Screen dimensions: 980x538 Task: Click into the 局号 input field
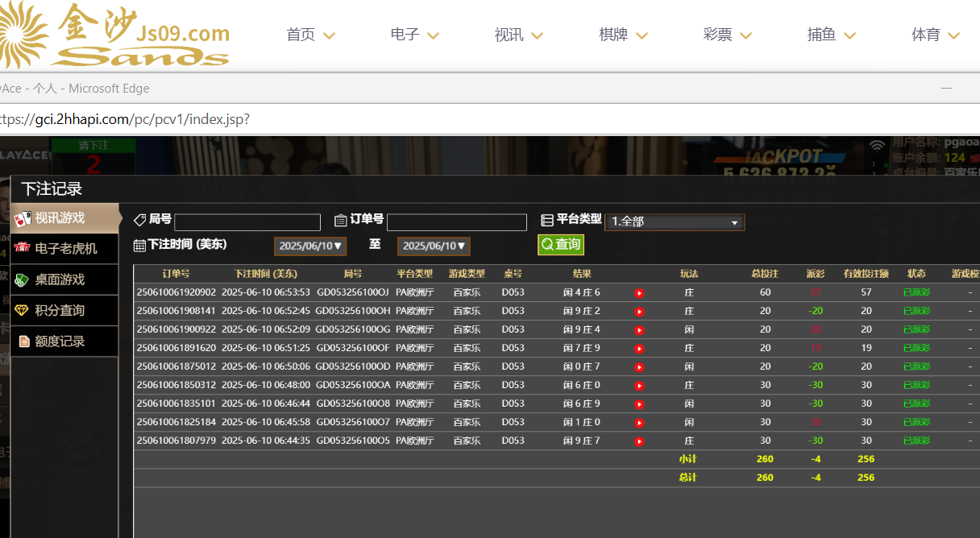247,222
